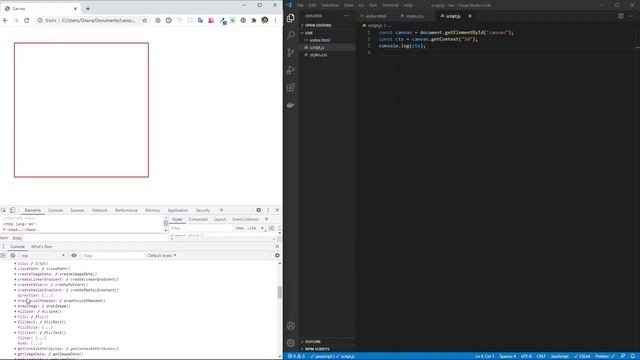Open the Extensions view in VS Code

291,87
